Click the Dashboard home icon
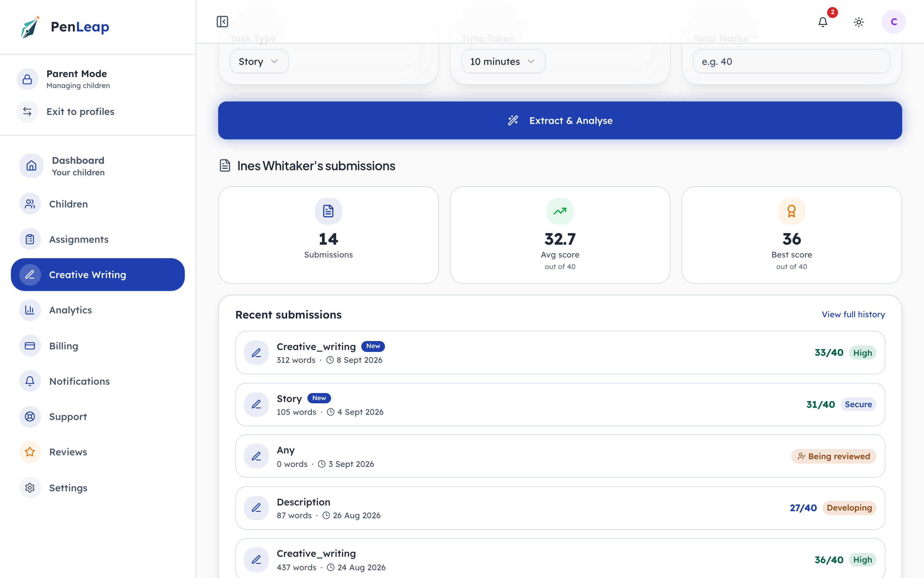This screenshot has width=924, height=578. click(x=31, y=166)
